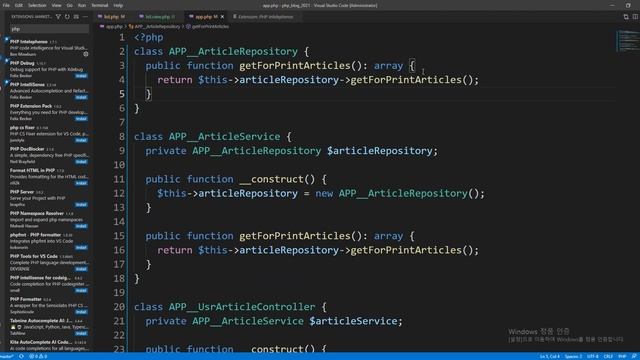The image size is (640, 360).
Task: Click line number 8 in the gutter
Action: [x=122, y=136]
